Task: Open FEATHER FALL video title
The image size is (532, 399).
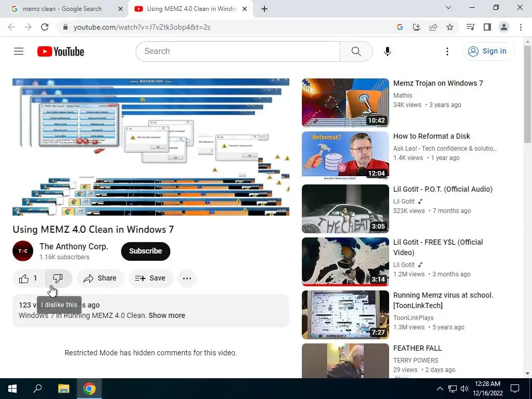Action: (417, 349)
